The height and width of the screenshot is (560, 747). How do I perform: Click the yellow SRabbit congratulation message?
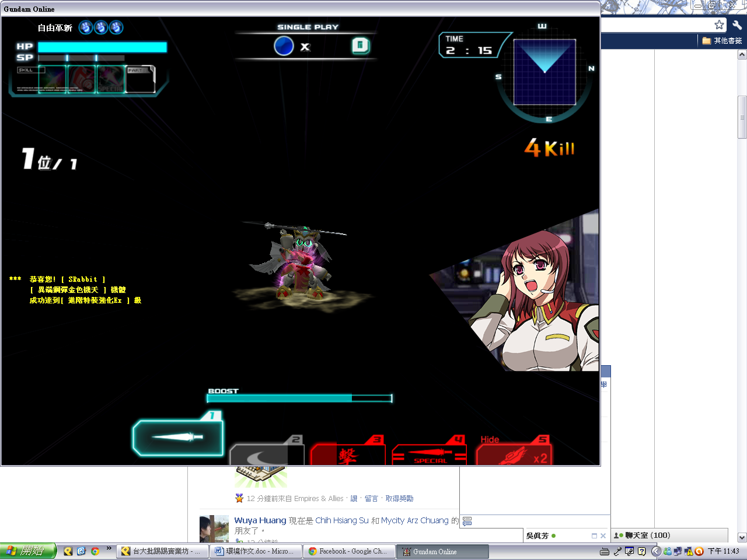click(x=76, y=290)
